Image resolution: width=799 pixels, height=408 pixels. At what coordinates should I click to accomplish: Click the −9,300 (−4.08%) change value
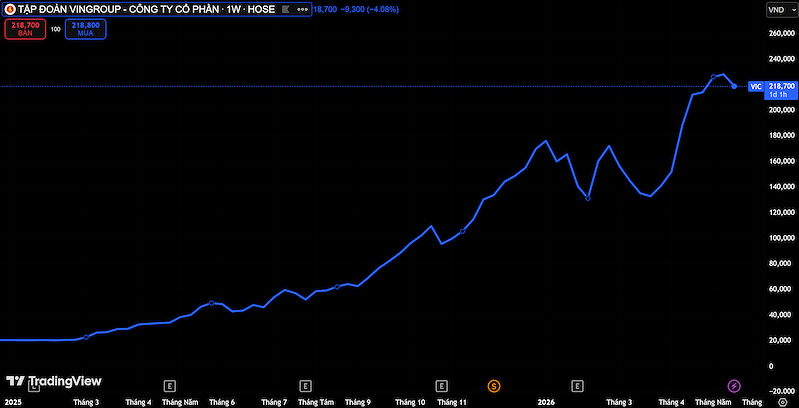pos(370,9)
